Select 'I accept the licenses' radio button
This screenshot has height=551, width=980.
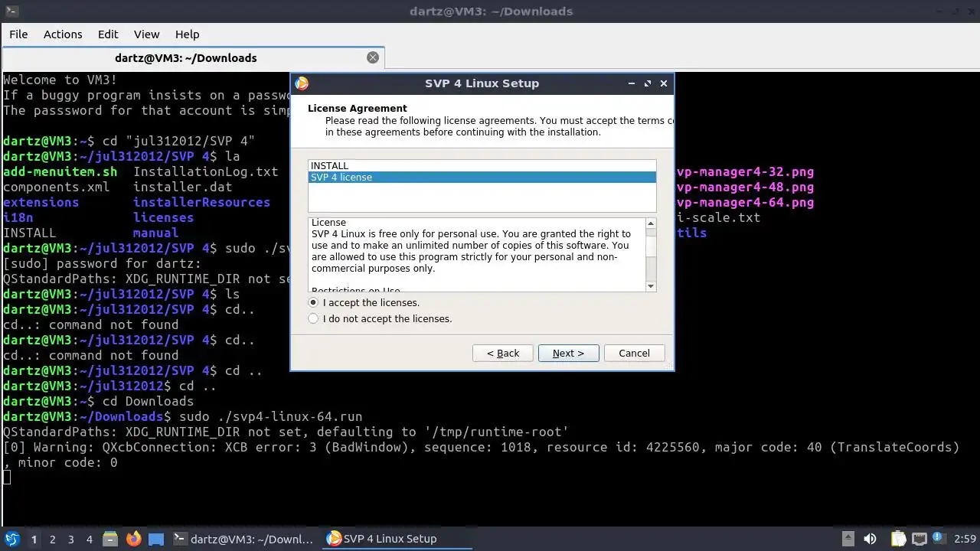[313, 302]
